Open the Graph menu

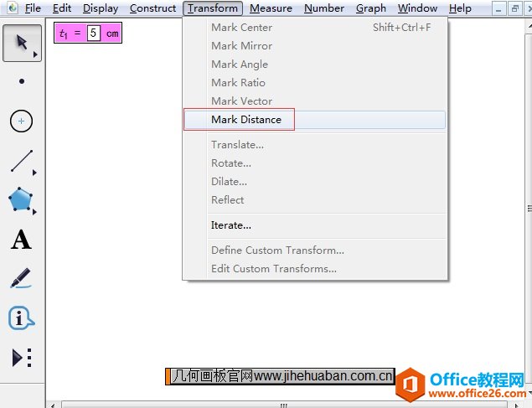[370, 8]
